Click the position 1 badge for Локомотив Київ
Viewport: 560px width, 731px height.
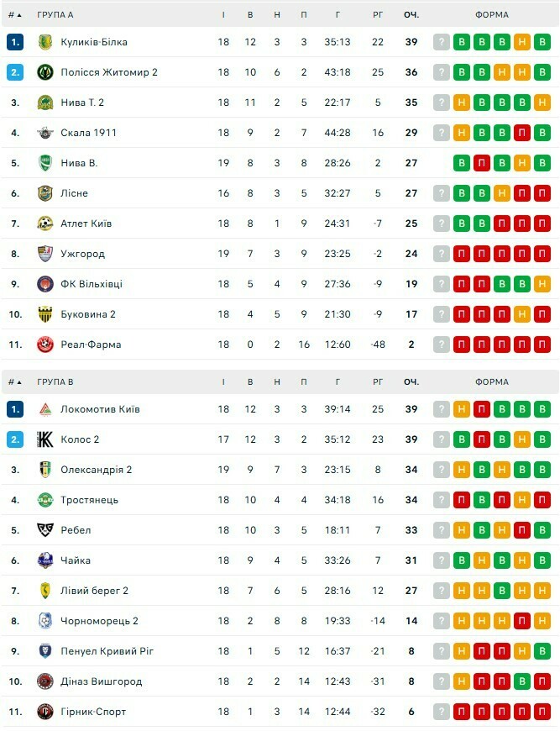[x=15, y=409]
